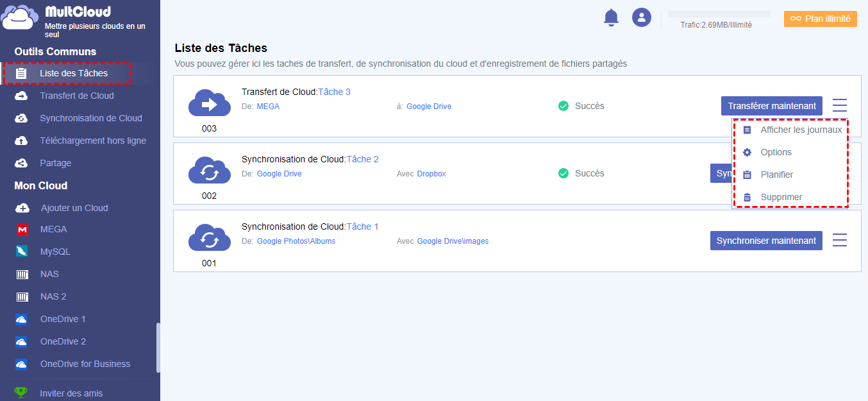Open the hamburger menu for Tâche 3
The width and height of the screenshot is (868, 401).
839,105
